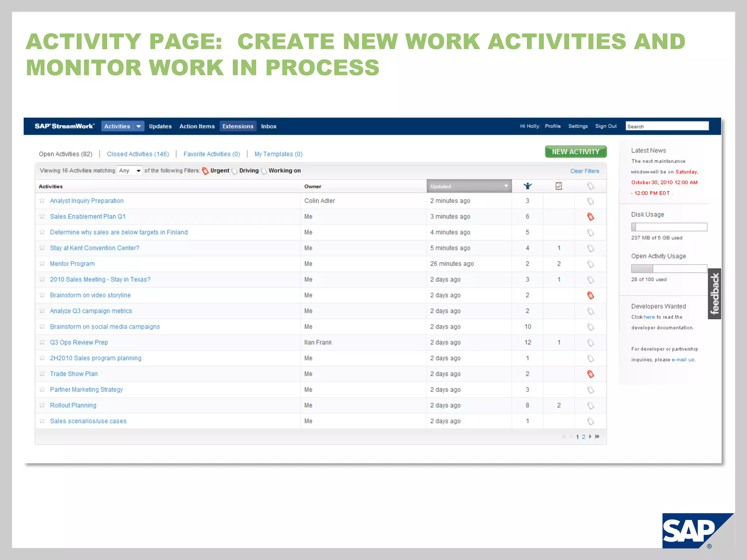Viewport: 747px width, 560px height.
Task: Click into the Search input field
Action: [667, 126]
